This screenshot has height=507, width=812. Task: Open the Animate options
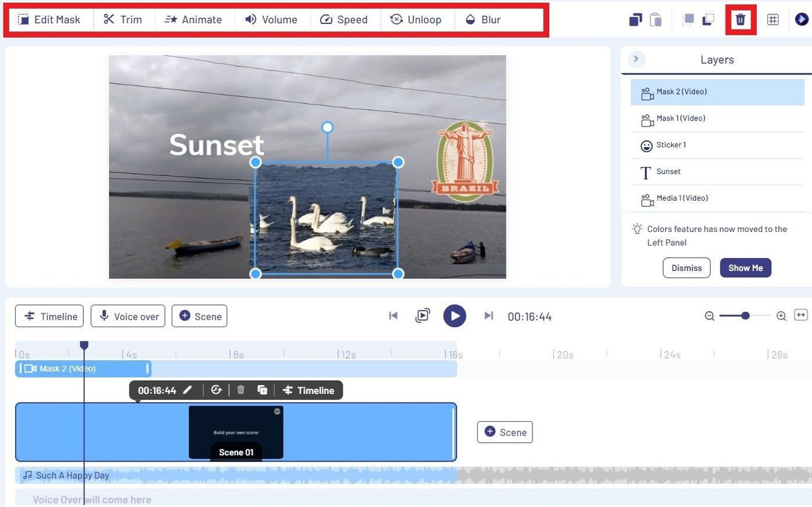pos(194,19)
